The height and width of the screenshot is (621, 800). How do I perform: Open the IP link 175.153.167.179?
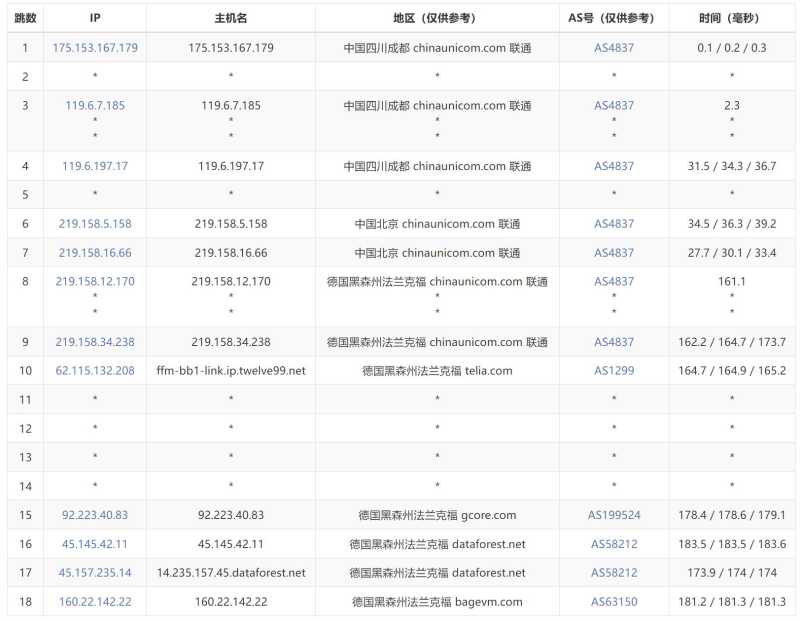pyautogui.click(x=95, y=46)
